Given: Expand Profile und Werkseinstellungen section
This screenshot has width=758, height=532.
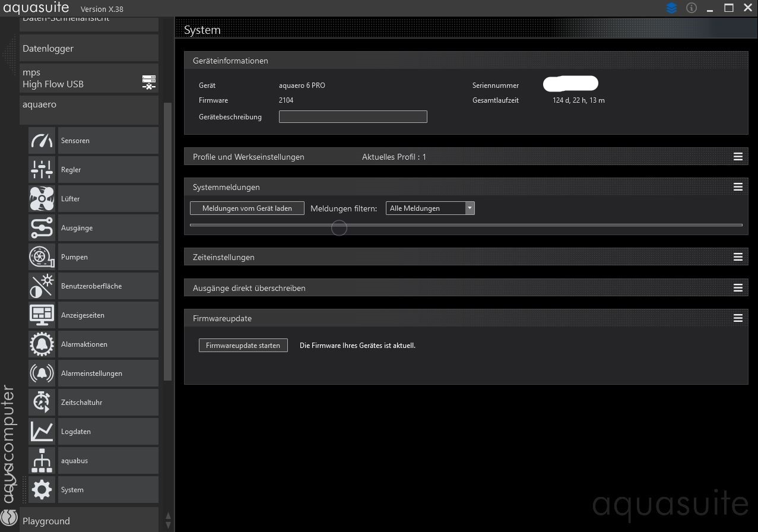Looking at the screenshot, I should pyautogui.click(x=738, y=157).
